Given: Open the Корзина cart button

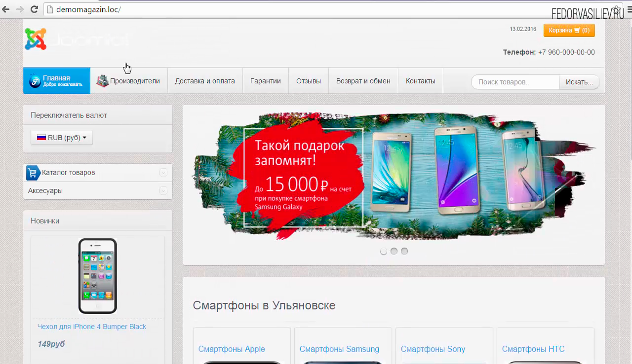Looking at the screenshot, I should (x=569, y=31).
